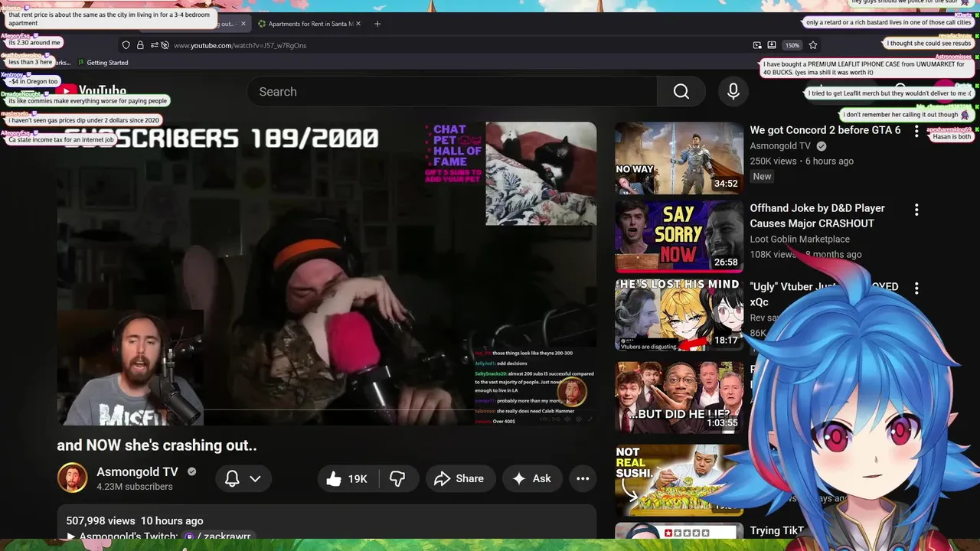
Task: Open the '..BUT DID HE LIE?' video thumbnail
Action: tap(679, 397)
